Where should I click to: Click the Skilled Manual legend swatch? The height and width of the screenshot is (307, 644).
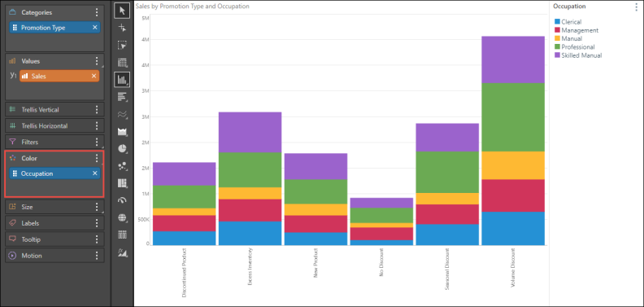557,55
